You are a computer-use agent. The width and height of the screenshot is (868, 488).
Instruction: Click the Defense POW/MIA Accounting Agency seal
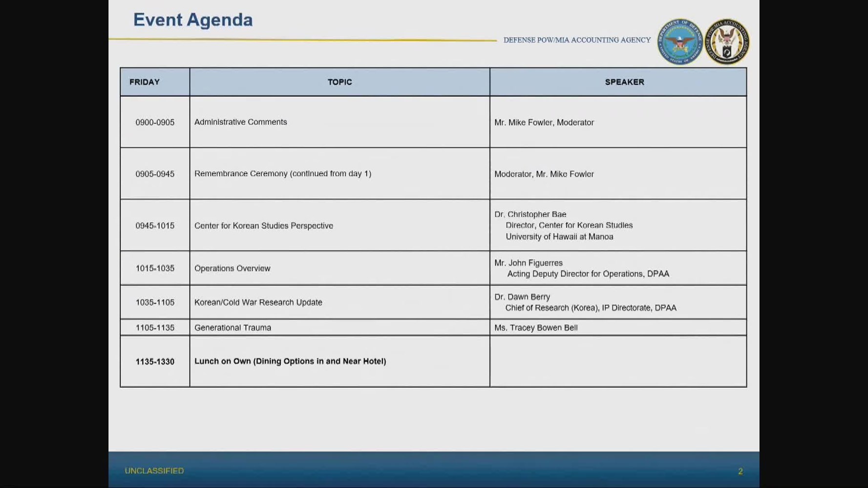(x=726, y=42)
